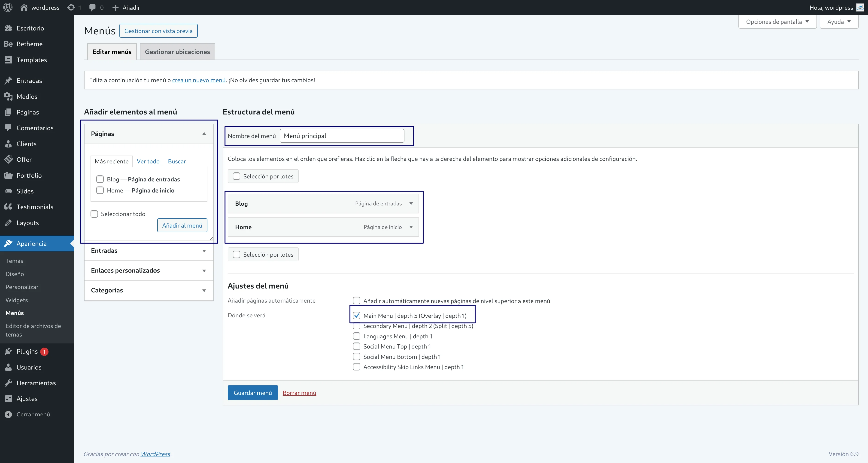This screenshot has width=868, height=463.
Task: Uncheck Main Menu depth 5 location
Action: tap(356, 316)
